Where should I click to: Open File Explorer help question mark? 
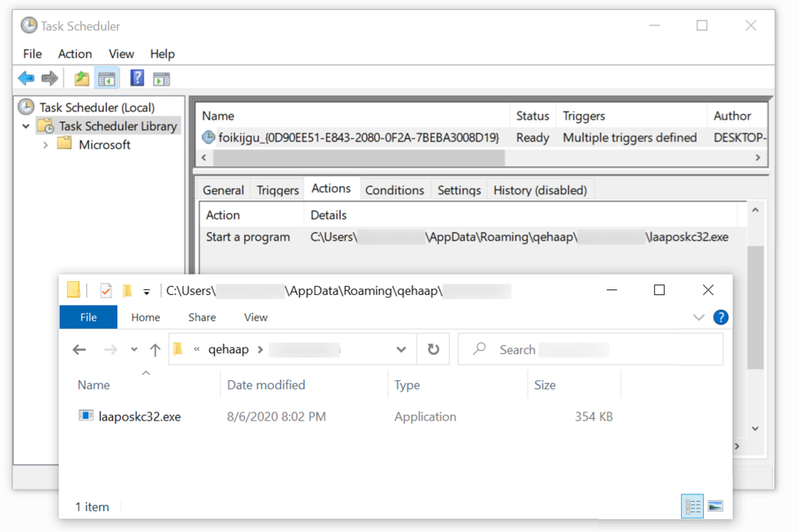coord(720,317)
